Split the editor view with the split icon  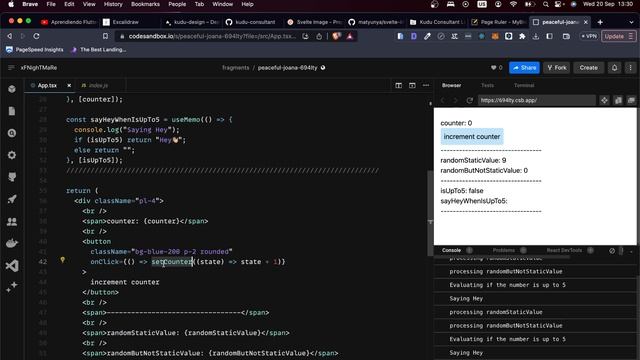[398, 85]
